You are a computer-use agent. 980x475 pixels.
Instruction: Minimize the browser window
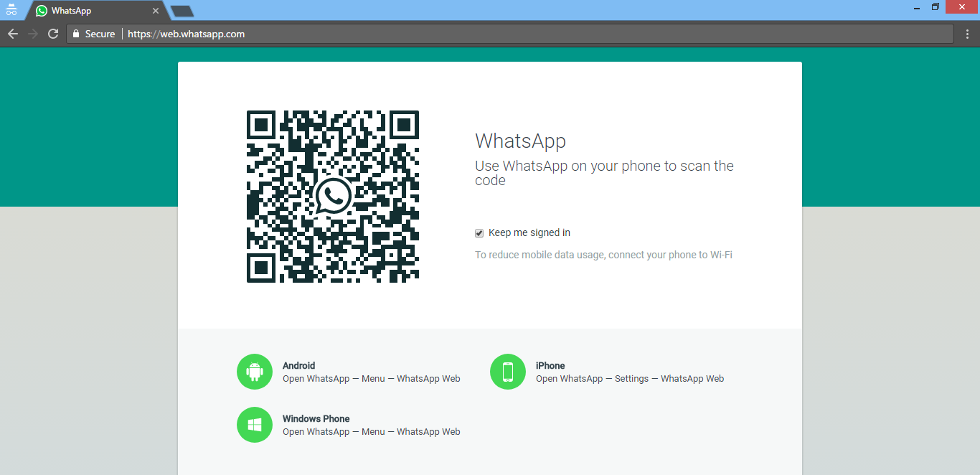coord(917,7)
